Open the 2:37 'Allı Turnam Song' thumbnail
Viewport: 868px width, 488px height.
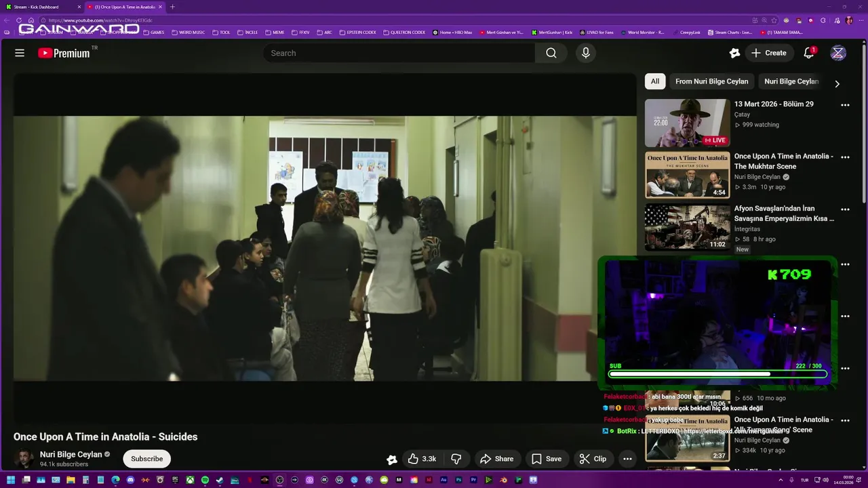[x=688, y=439]
